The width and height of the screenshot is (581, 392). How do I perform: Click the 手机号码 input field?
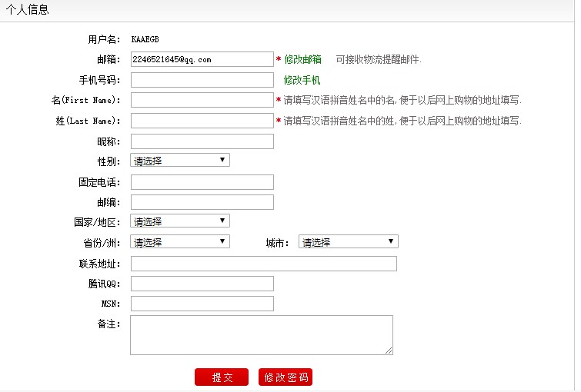click(202, 80)
